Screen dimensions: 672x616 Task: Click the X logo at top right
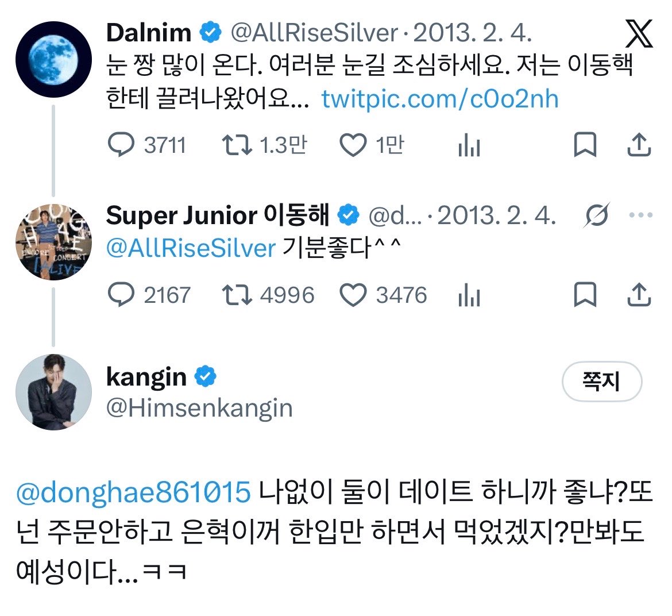(639, 33)
